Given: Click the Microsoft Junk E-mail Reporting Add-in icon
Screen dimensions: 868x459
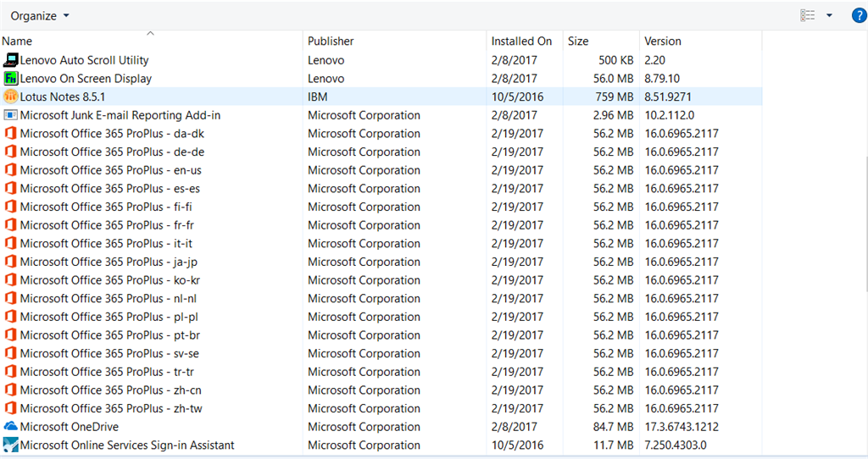Looking at the screenshot, I should click(11, 115).
